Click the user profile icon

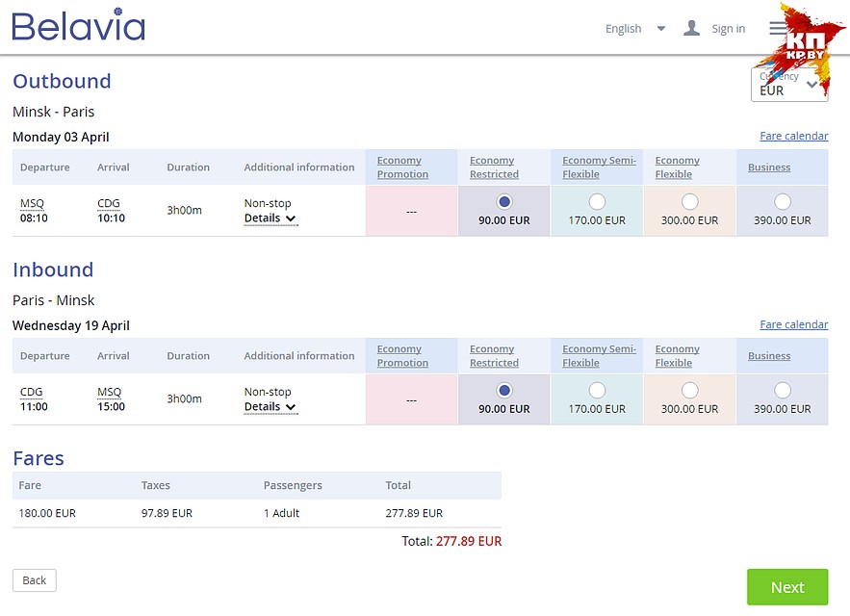tap(691, 28)
